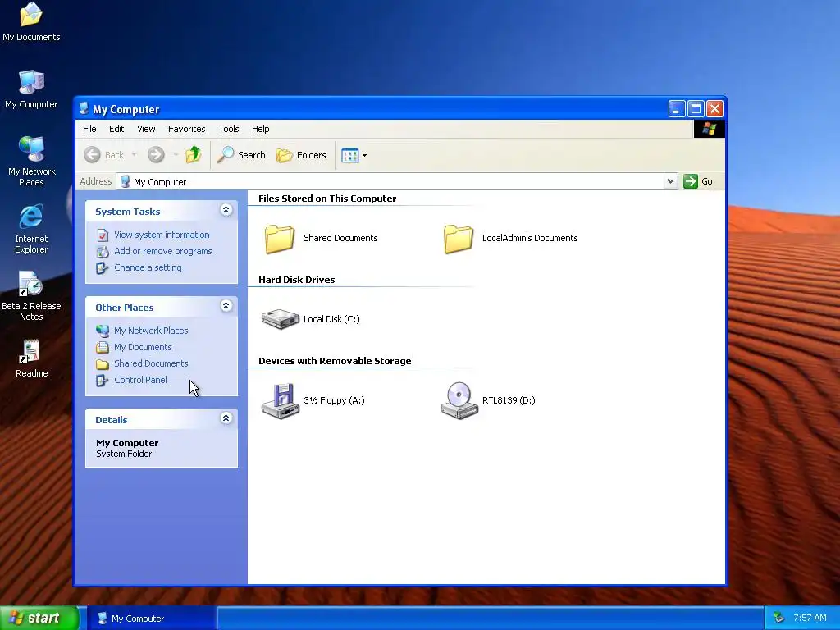Click Change a setting link
840x630 pixels.
point(148,267)
